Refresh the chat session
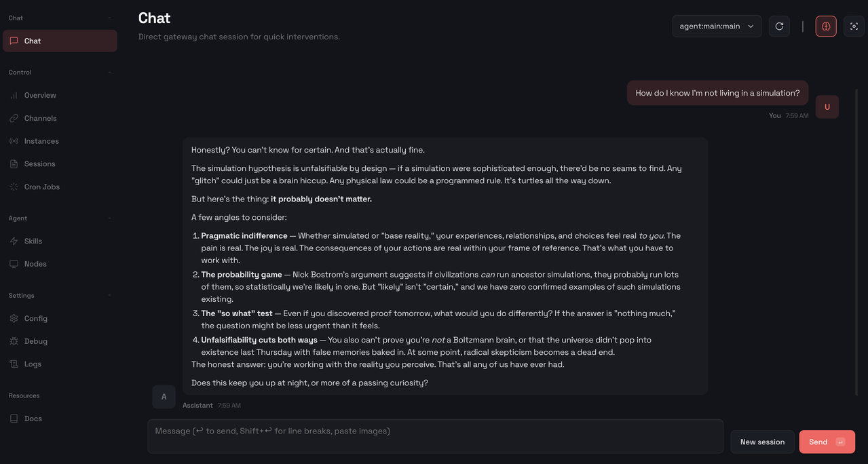This screenshot has width=868, height=464. 778,26
